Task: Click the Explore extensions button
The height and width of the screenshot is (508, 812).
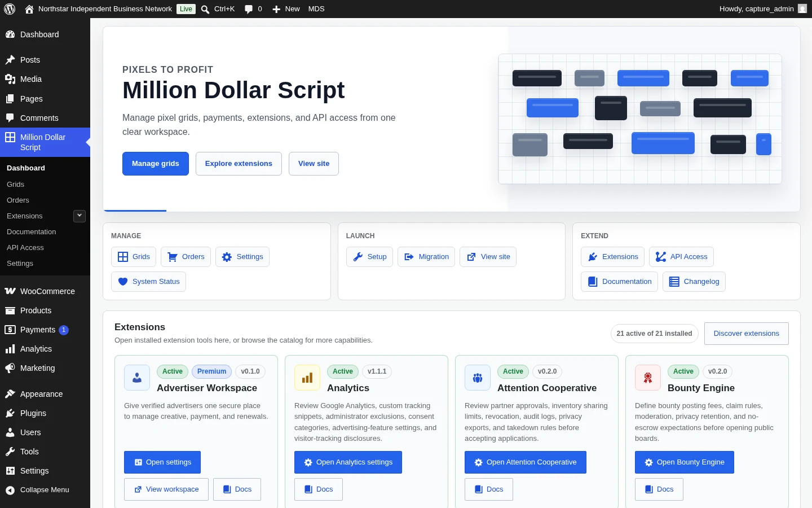Action: click(x=239, y=164)
